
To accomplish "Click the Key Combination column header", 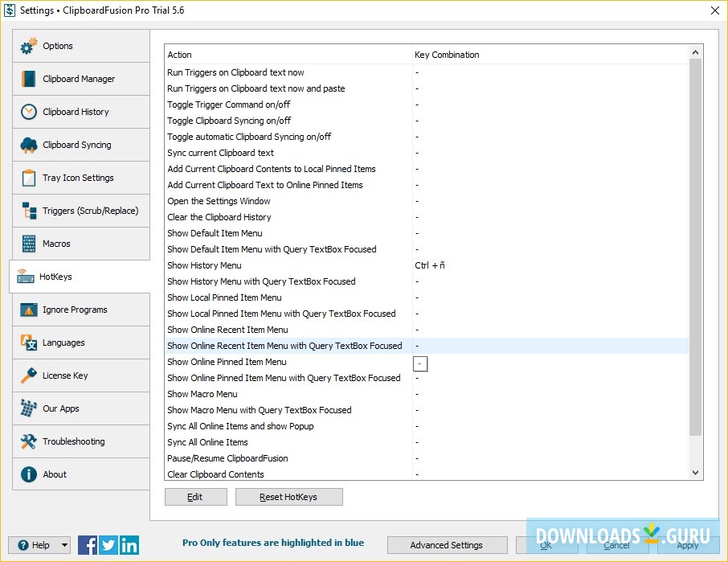I will coord(550,55).
